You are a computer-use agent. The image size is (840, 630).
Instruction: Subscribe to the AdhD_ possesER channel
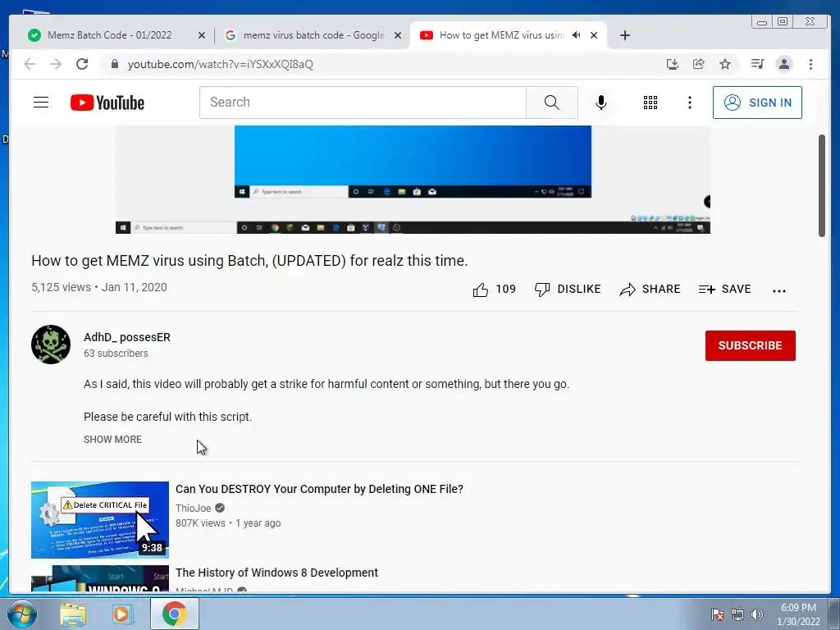coord(750,345)
